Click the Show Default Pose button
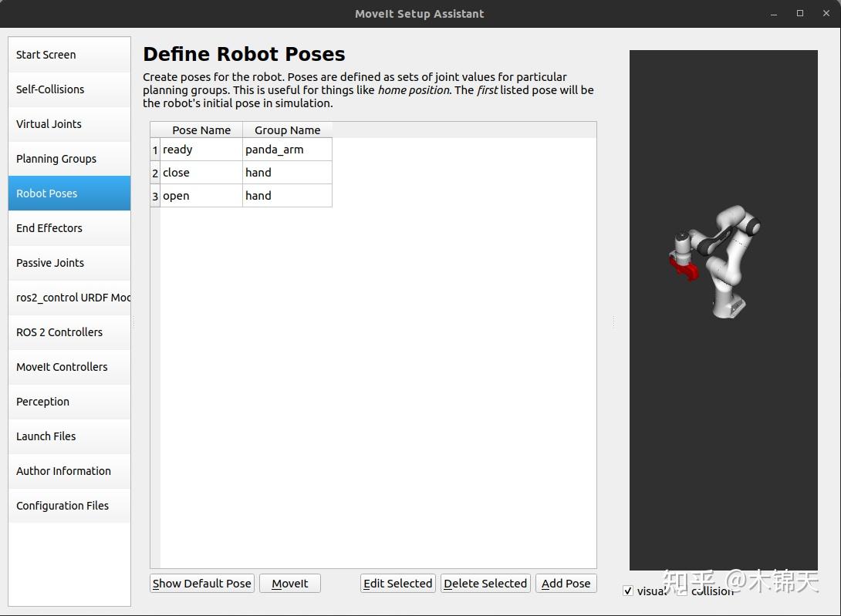 click(x=201, y=583)
